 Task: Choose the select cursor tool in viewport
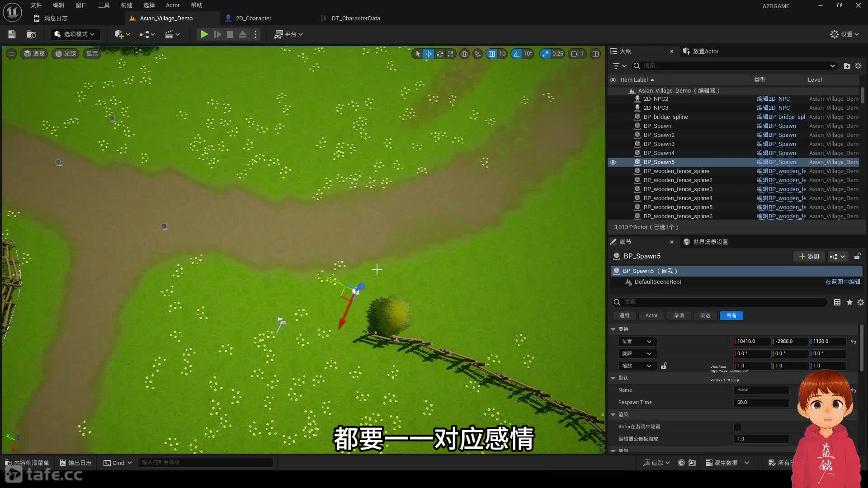pos(418,54)
